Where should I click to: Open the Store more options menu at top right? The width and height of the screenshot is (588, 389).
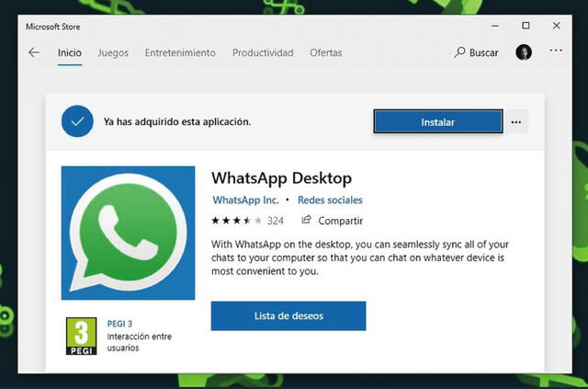click(556, 51)
